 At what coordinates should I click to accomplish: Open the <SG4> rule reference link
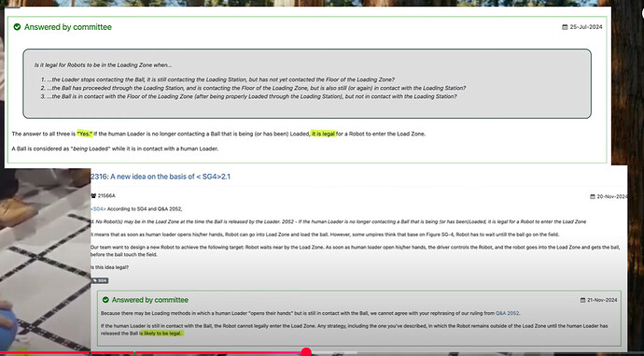pos(98,208)
